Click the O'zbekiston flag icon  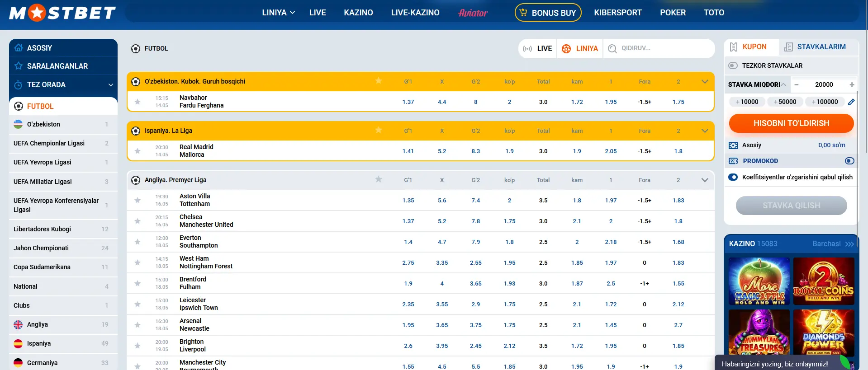(18, 124)
